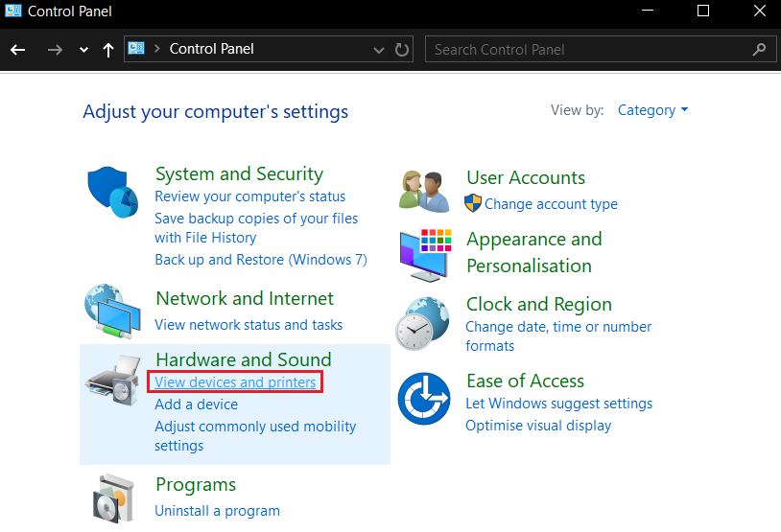Open Hardware and Sound category

pyautogui.click(x=244, y=359)
